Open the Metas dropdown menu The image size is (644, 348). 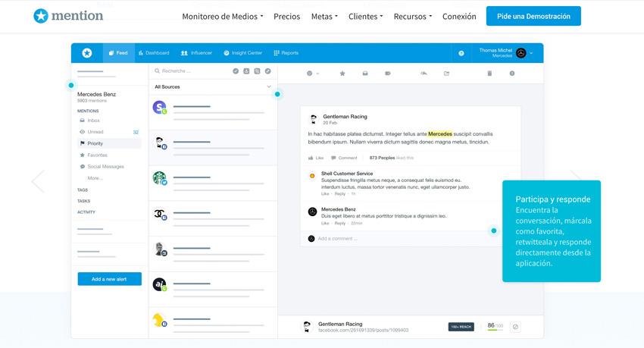pyautogui.click(x=324, y=17)
